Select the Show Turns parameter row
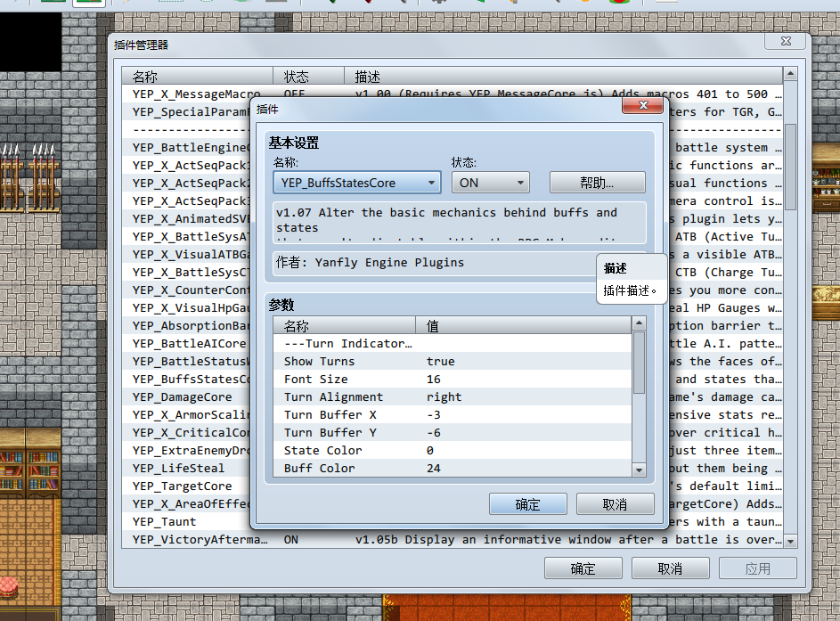This screenshot has height=621, width=840. pyautogui.click(x=453, y=361)
